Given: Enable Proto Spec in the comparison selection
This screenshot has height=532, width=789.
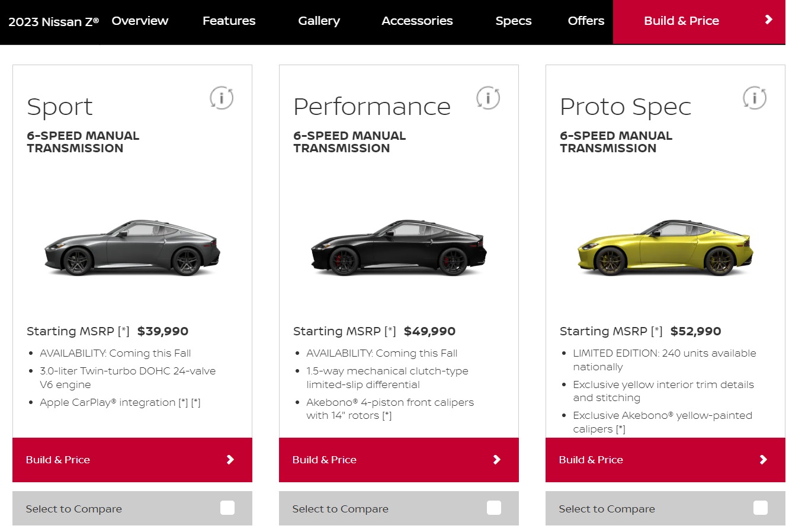Looking at the screenshot, I should 760,508.
